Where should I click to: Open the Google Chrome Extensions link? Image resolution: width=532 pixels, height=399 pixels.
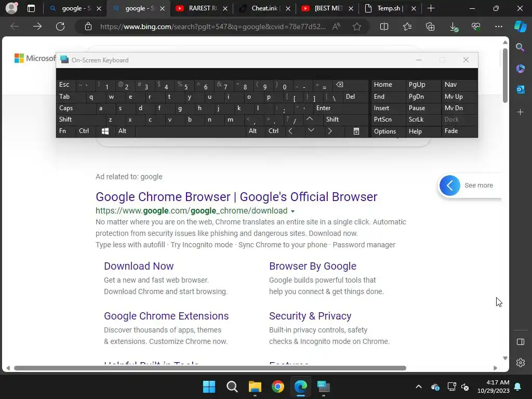click(x=166, y=316)
